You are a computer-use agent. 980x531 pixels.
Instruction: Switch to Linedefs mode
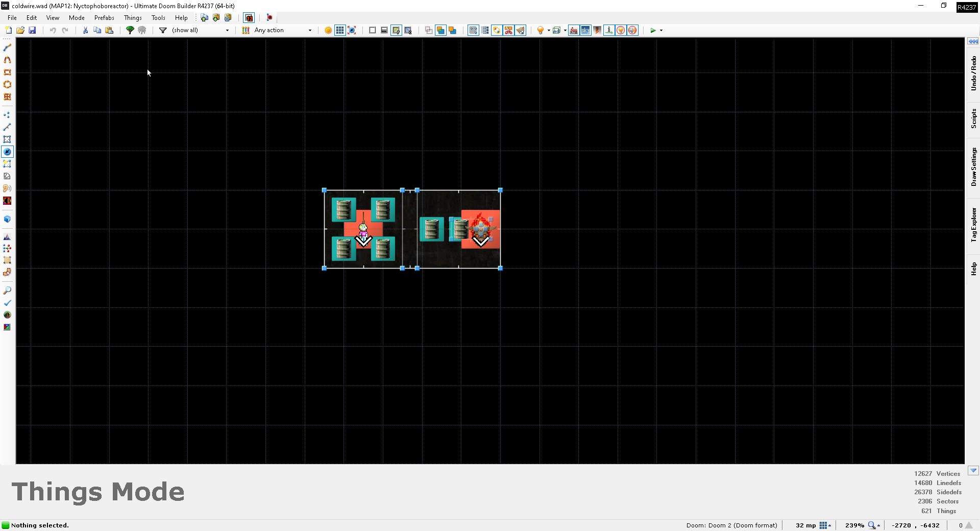(x=7, y=127)
